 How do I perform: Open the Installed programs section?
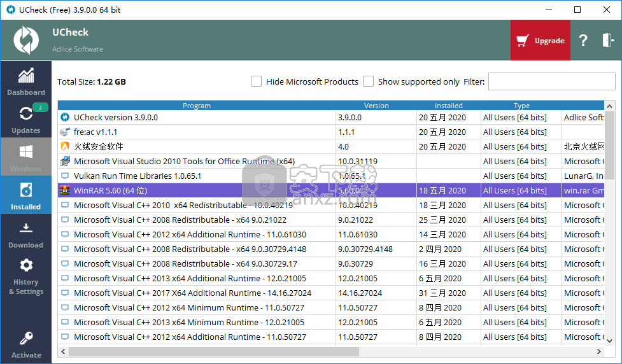click(x=26, y=195)
